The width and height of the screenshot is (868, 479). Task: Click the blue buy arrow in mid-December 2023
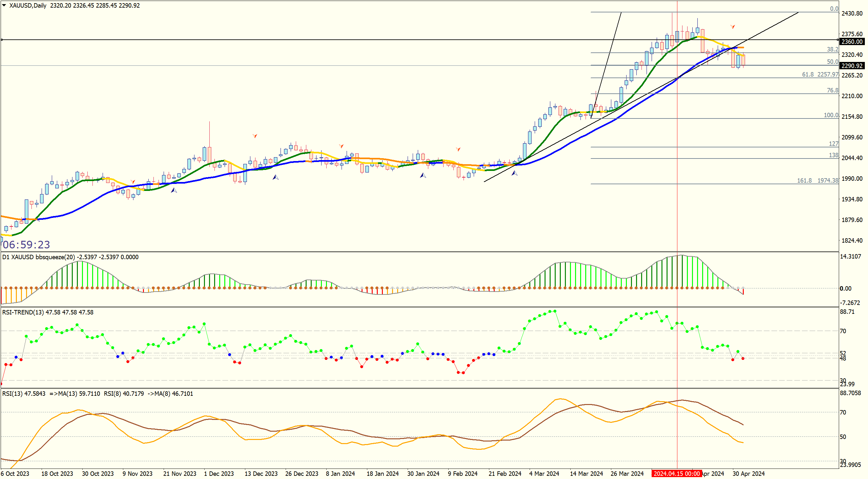[276, 177]
